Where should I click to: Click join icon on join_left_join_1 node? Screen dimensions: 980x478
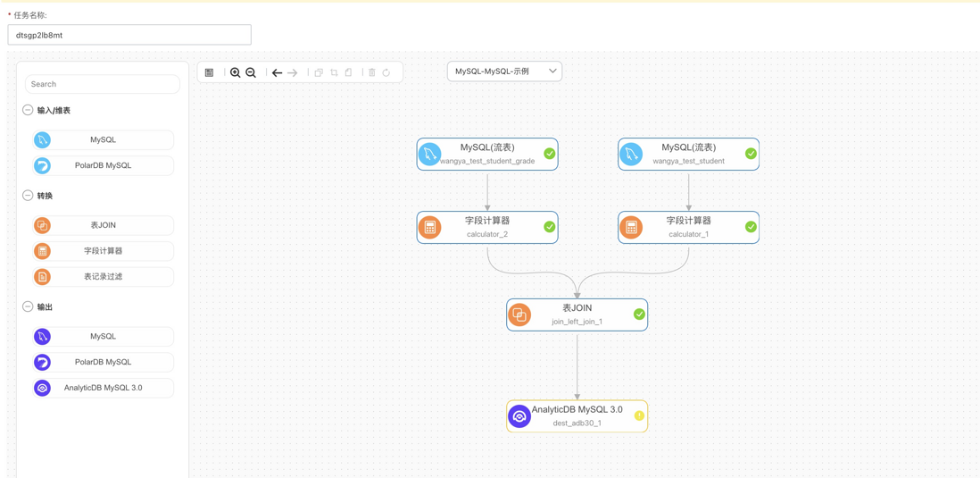pyautogui.click(x=519, y=314)
